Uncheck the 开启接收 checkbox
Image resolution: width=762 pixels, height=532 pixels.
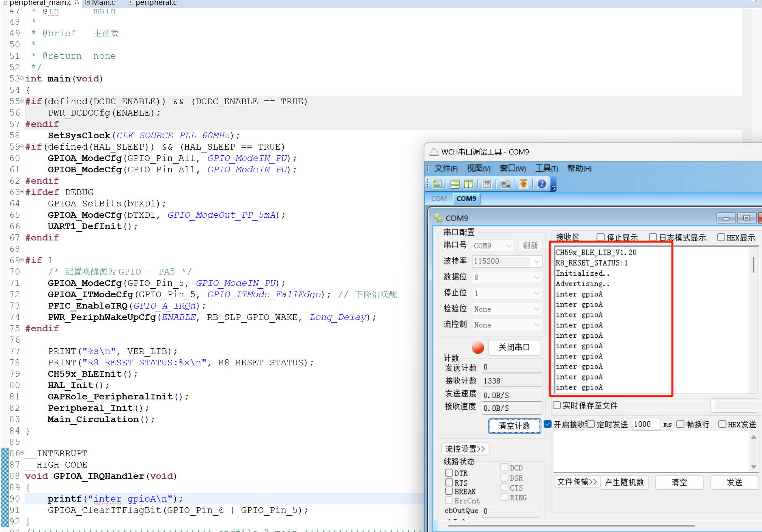548,424
